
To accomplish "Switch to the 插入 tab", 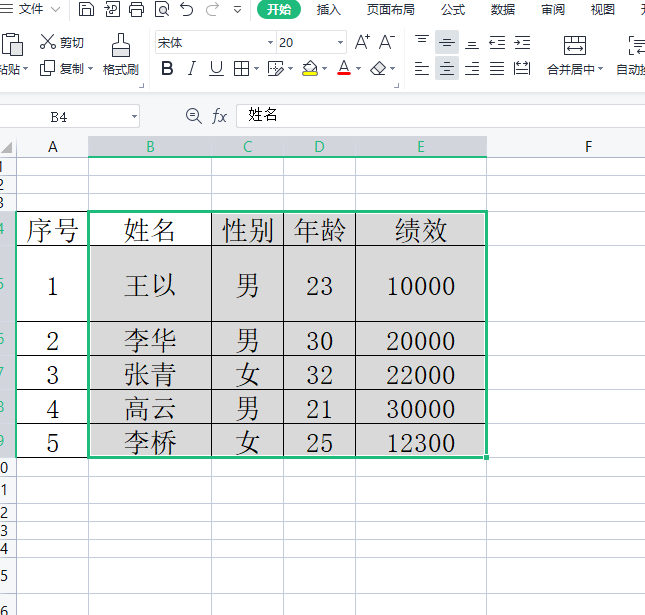I will coord(329,9).
